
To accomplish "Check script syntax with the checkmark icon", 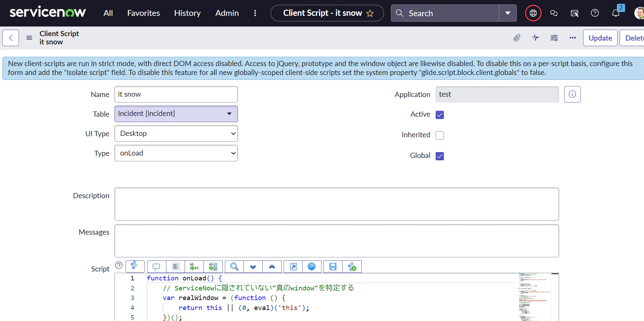I will tap(352, 267).
